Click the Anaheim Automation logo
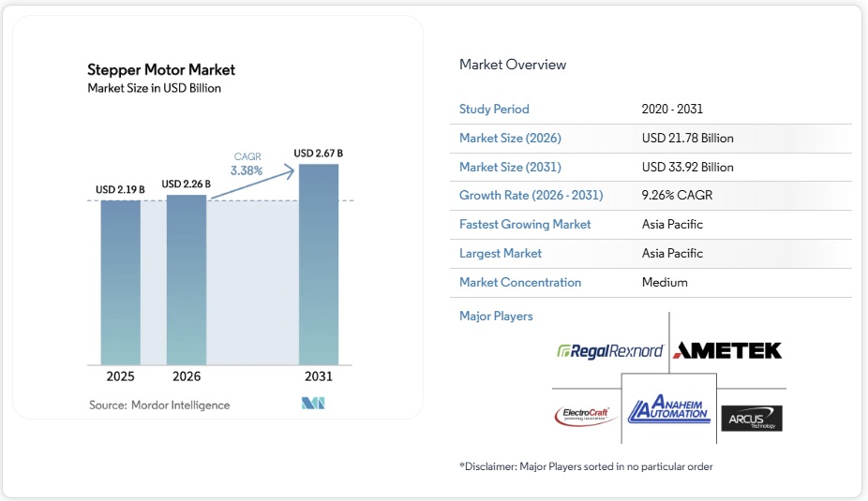The image size is (868, 501). coord(669,408)
